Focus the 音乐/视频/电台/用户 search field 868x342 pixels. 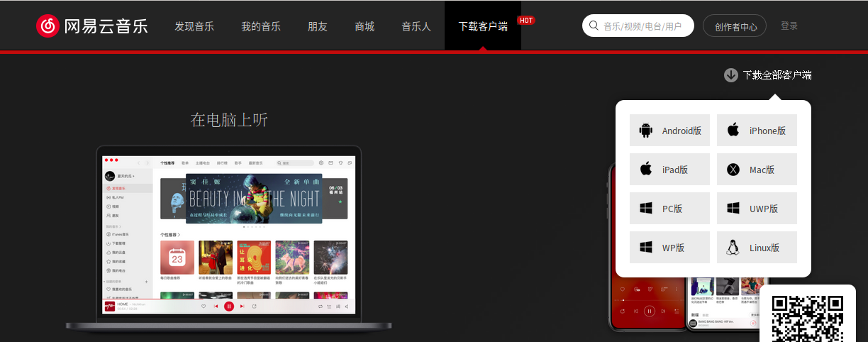point(638,26)
